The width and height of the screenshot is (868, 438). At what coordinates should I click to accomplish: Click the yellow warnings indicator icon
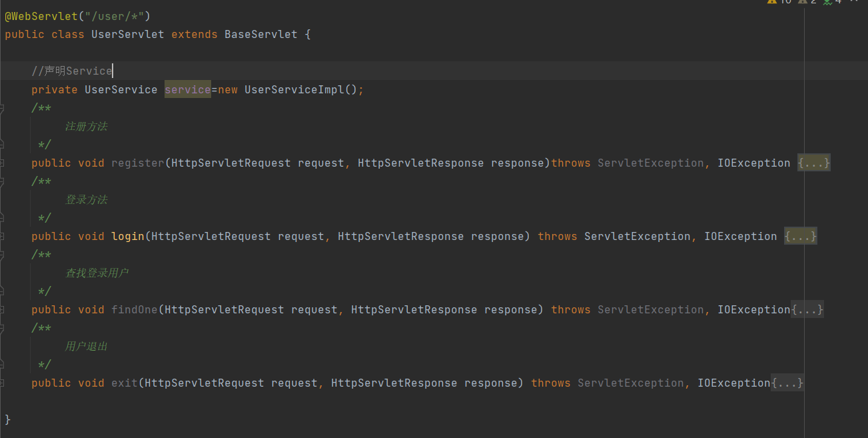pyautogui.click(x=771, y=2)
